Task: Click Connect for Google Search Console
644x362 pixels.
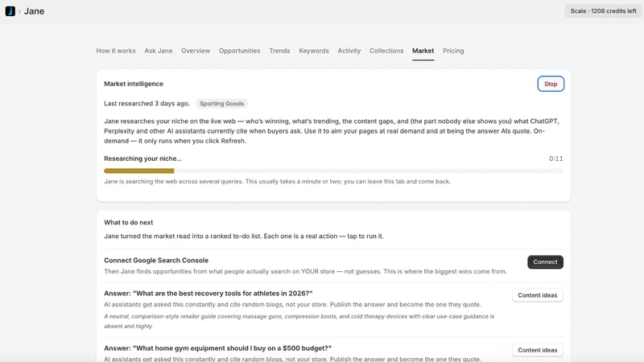Action: click(546, 262)
